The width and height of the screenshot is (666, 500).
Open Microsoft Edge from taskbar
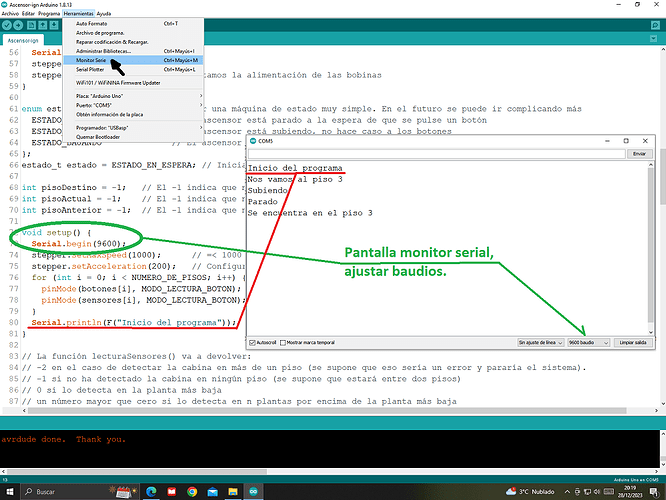coord(151,492)
